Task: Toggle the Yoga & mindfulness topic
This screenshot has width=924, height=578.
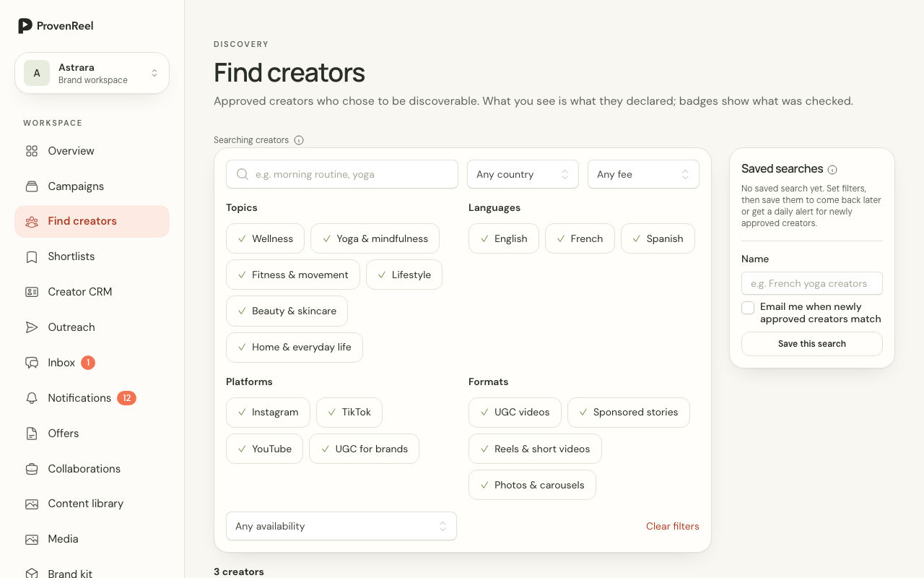Action: (375, 238)
